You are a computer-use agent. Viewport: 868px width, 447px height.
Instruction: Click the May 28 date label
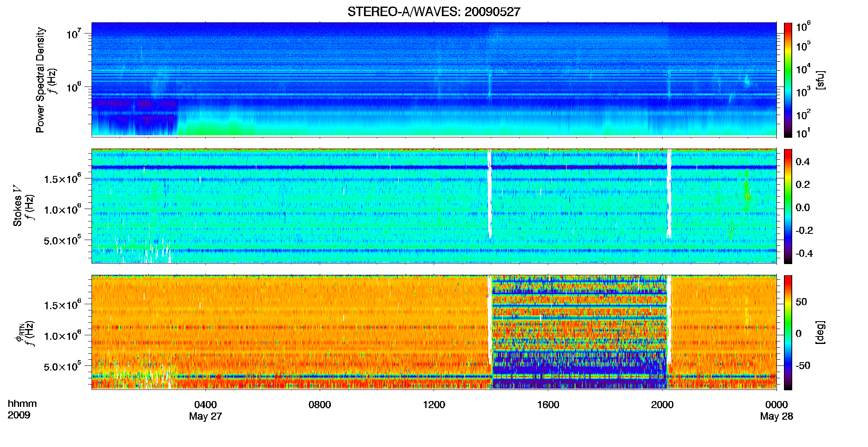776,416
